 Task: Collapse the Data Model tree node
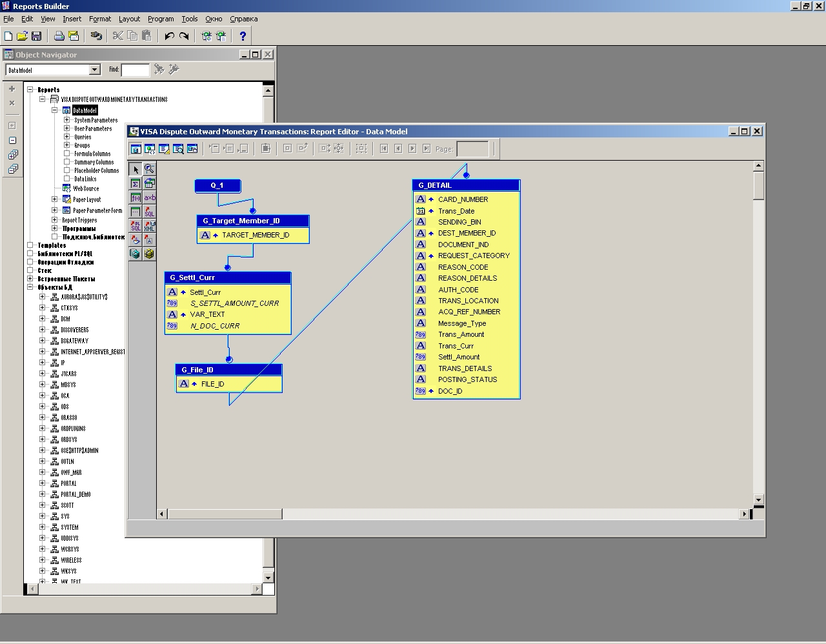[55, 110]
